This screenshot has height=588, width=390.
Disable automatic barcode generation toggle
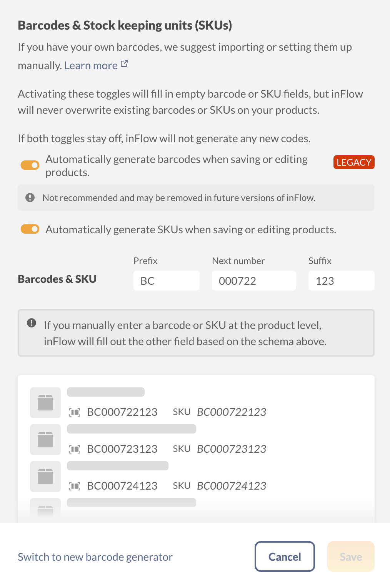coord(30,165)
